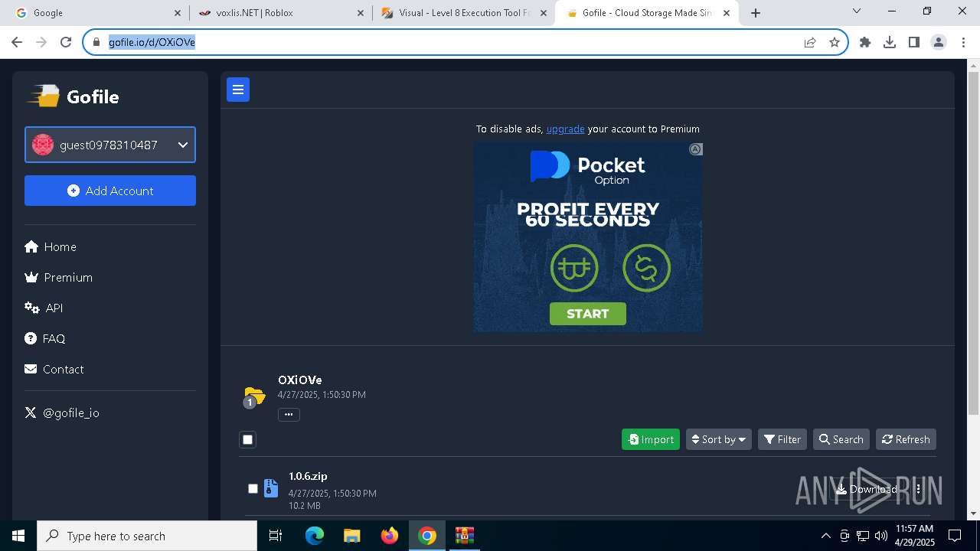The height and width of the screenshot is (551, 980).
Task: Open the Chrome three-dot menu
Action: coord(963,42)
